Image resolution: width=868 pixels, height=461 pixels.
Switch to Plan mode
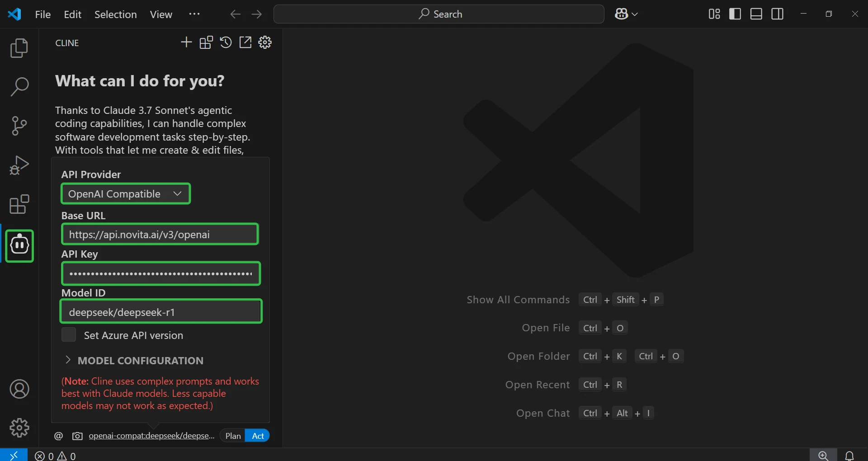tap(233, 436)
